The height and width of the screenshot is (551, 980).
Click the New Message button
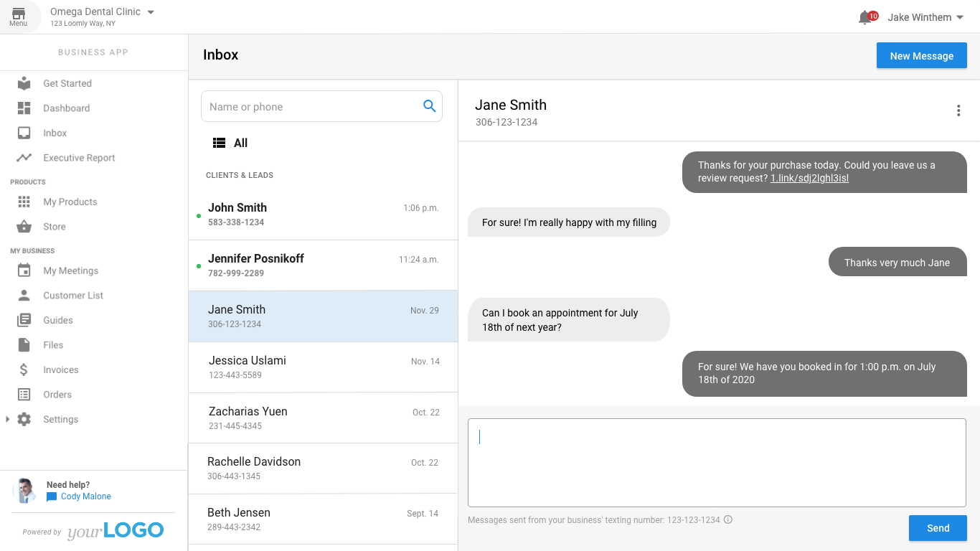(x=921, y=55)
